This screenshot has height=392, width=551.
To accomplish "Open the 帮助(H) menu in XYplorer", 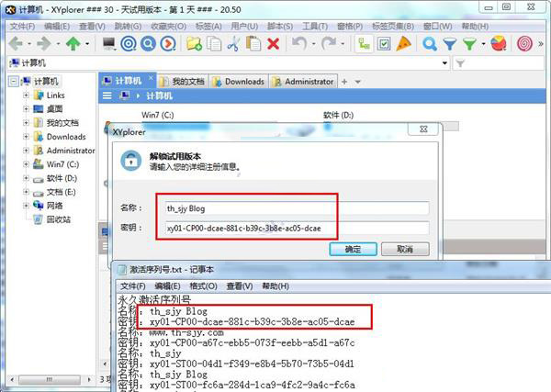I will pos(475,27).
